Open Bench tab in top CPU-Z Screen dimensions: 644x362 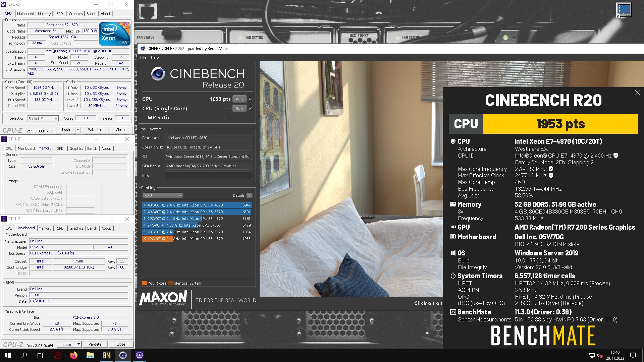coord(92,14)
